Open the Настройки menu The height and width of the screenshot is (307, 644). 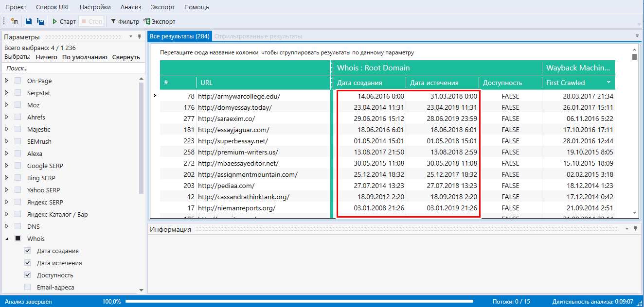click(95, 7)
